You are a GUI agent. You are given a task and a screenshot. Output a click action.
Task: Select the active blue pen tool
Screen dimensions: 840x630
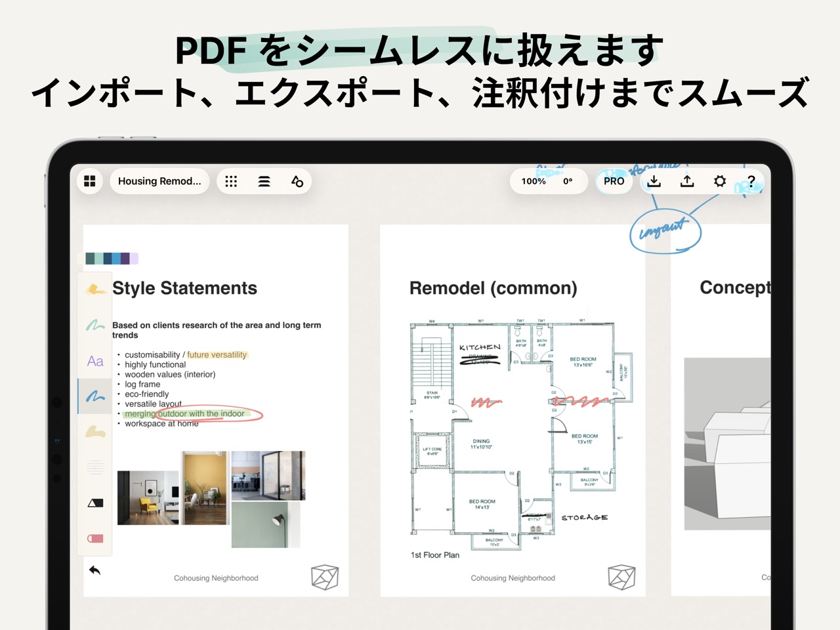95,396
